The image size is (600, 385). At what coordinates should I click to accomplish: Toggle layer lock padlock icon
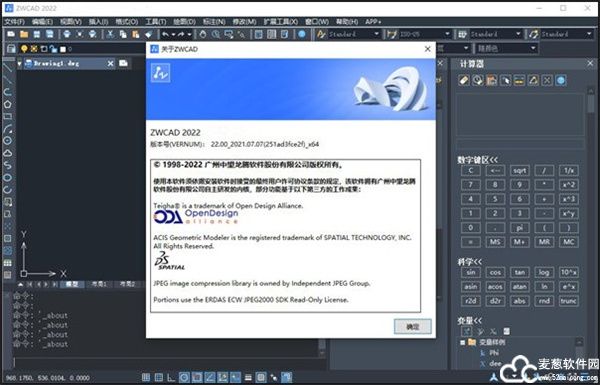tap(53, 49)
